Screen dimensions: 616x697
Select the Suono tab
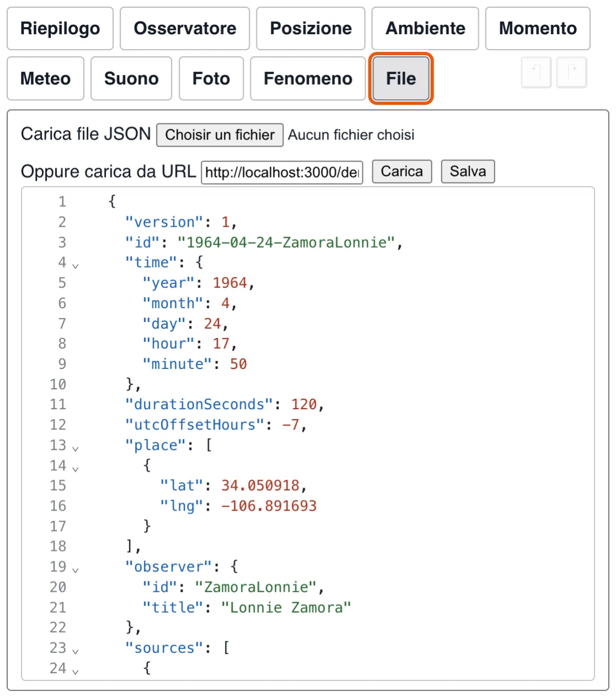click(x=131, y=79)
